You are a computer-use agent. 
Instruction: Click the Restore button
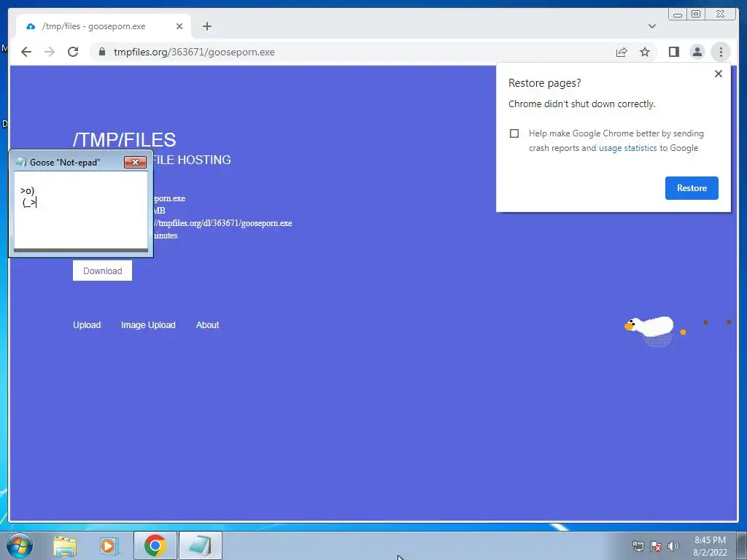(692, 187)
